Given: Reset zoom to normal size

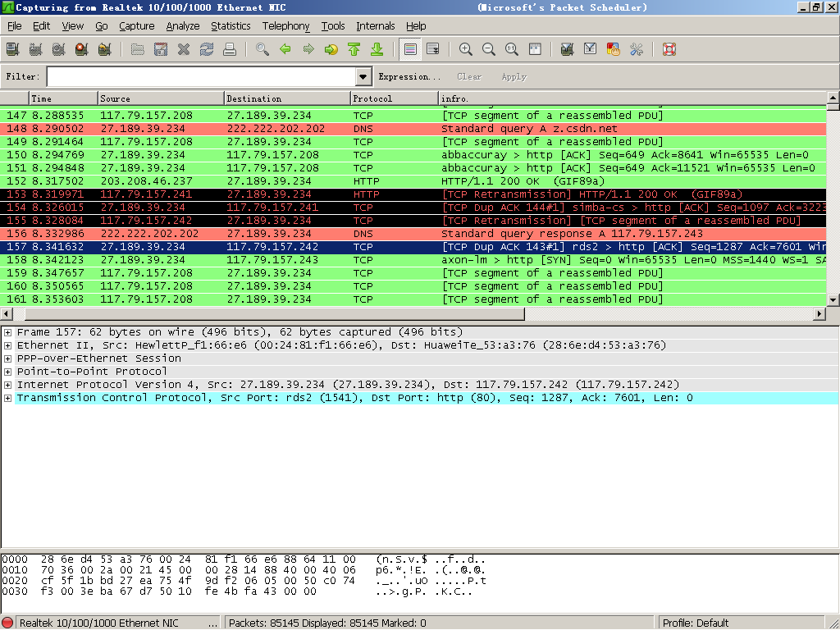Looking at the screenshot, I should tap(512, 49).
